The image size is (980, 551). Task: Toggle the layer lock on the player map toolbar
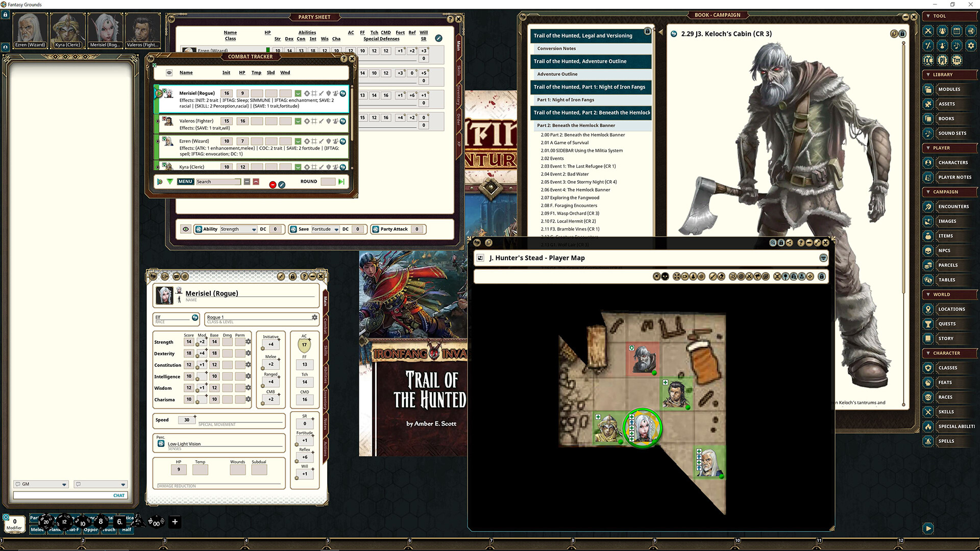click(822, 276)
